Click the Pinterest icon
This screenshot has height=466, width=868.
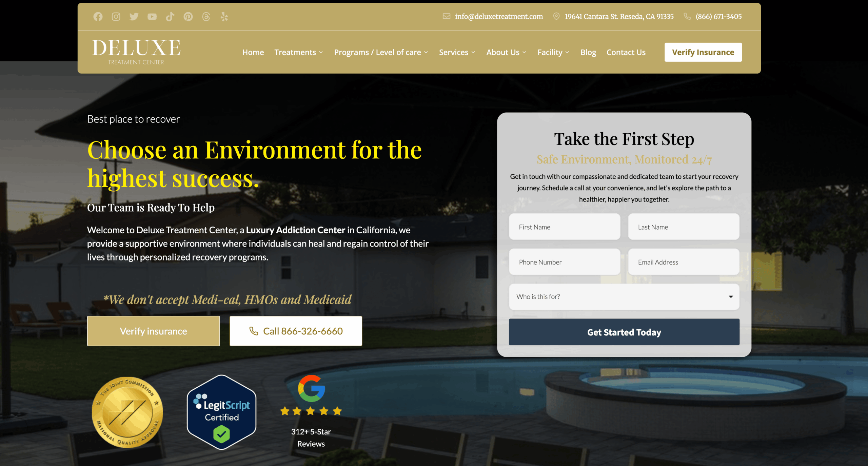click(188, 17)
